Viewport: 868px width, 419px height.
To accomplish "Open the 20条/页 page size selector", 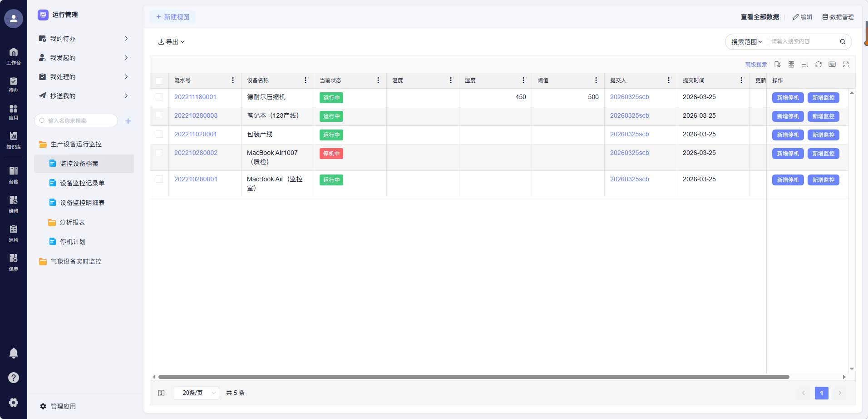I will click(x=196, y=393).
